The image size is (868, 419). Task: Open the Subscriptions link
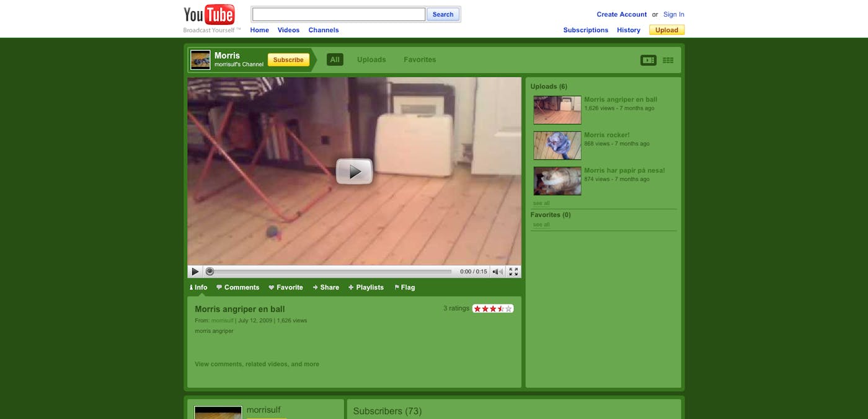pyautogui.click(x=586, y=30)
